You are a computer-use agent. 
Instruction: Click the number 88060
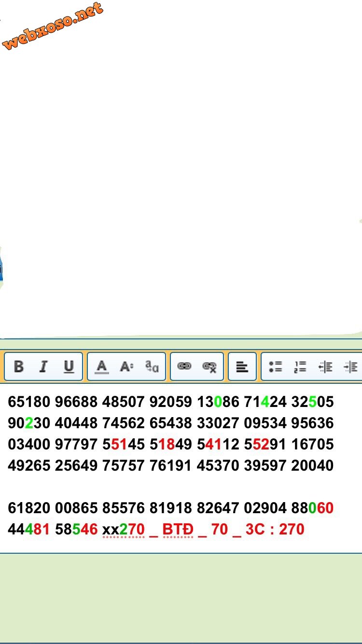point(313,508)
